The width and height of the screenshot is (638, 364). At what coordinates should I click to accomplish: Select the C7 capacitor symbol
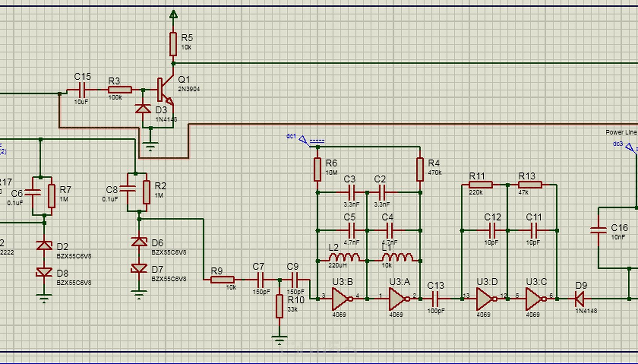(x=260, y=280)
